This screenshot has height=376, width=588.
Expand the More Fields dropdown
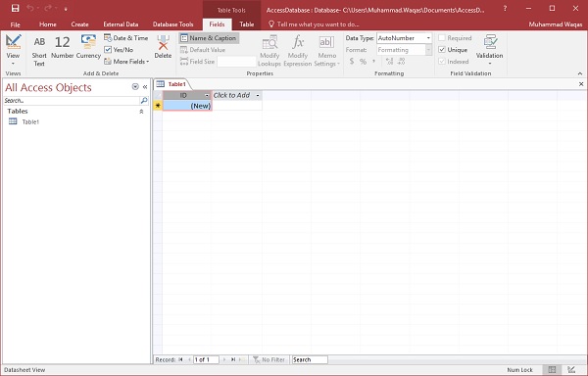(126, 62)
